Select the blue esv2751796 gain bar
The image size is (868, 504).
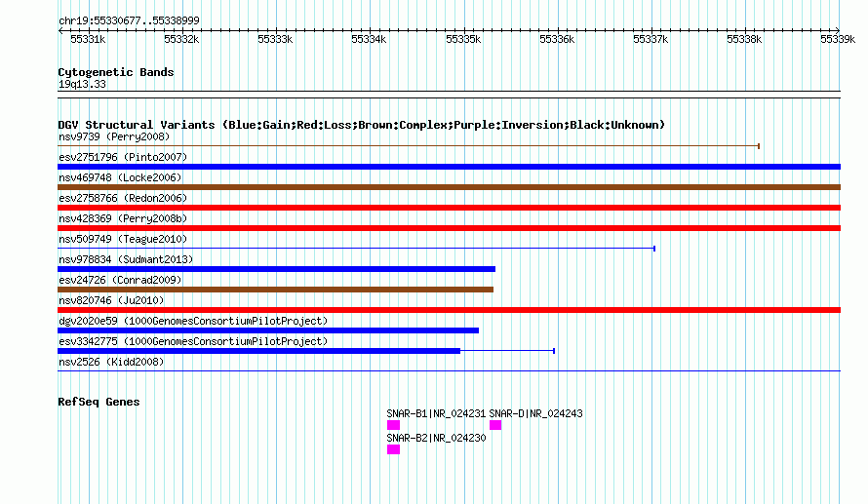tap(449, 167)
